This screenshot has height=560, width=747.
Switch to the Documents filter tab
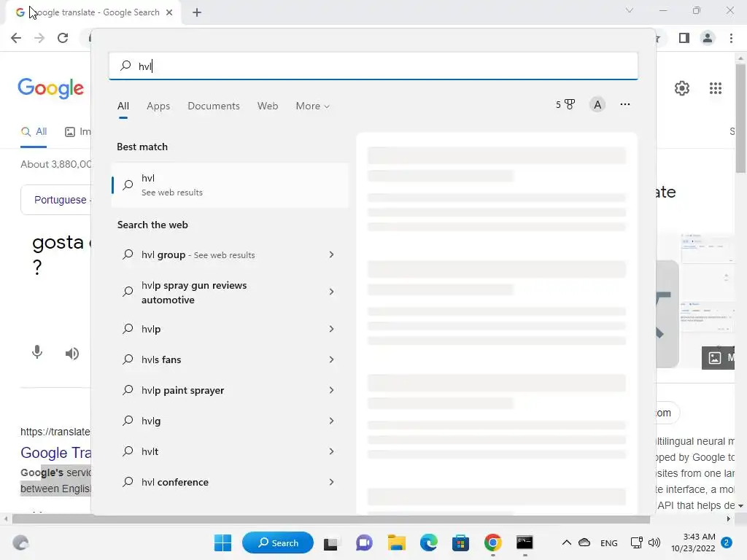tap(214, 106)
